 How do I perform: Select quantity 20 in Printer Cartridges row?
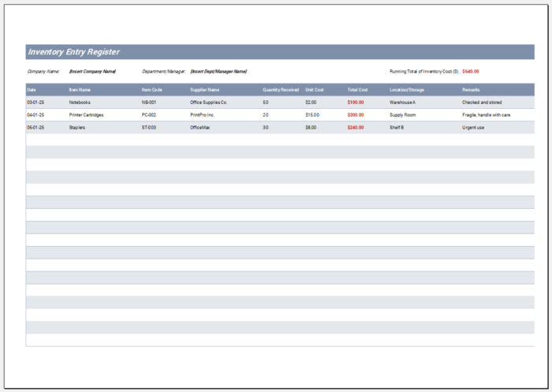click(x=266, y=115)
